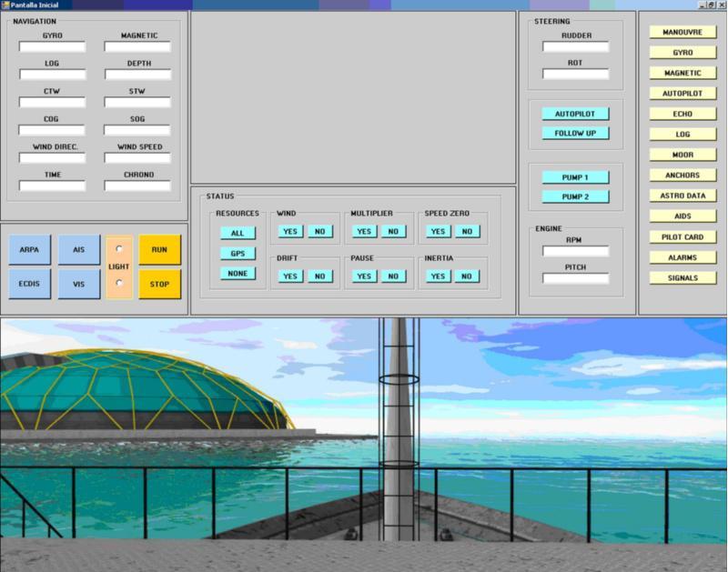The height and width of the screenshot is (572, 728).
Task: Click the RUDDER value field
Action: [575, 46]
